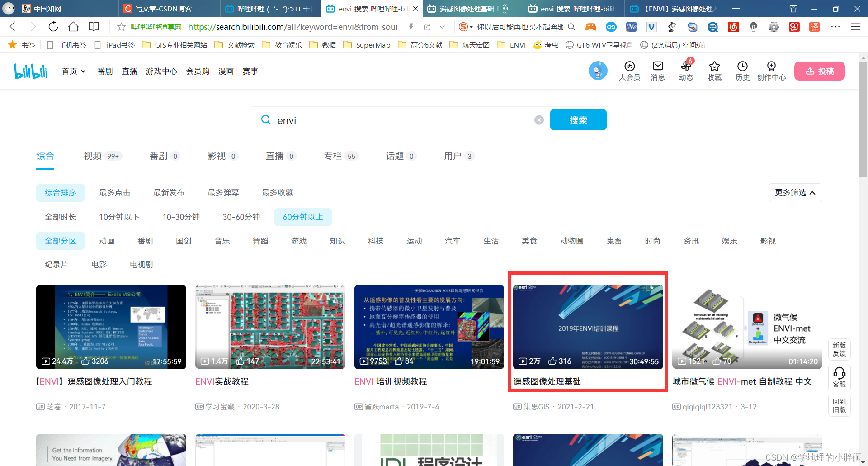The height and width of the screenshot is (466, 868).
Task: Open the ENVI bookmark folder
Action: (511, 45)
